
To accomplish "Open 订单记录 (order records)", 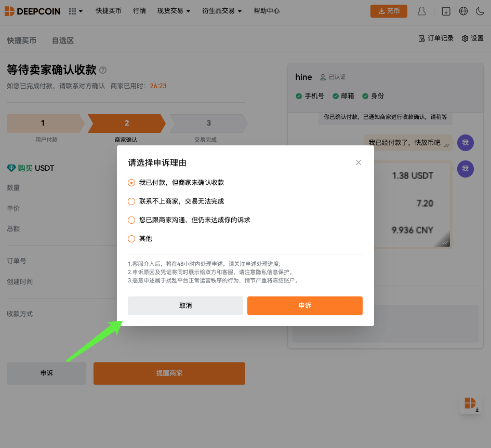I will click(x=435, y=38).
